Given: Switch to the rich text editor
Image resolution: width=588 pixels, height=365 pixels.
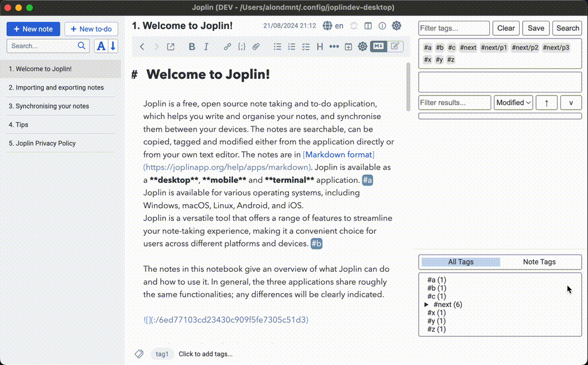Looking at the screenshot, I should click(395, 47).
